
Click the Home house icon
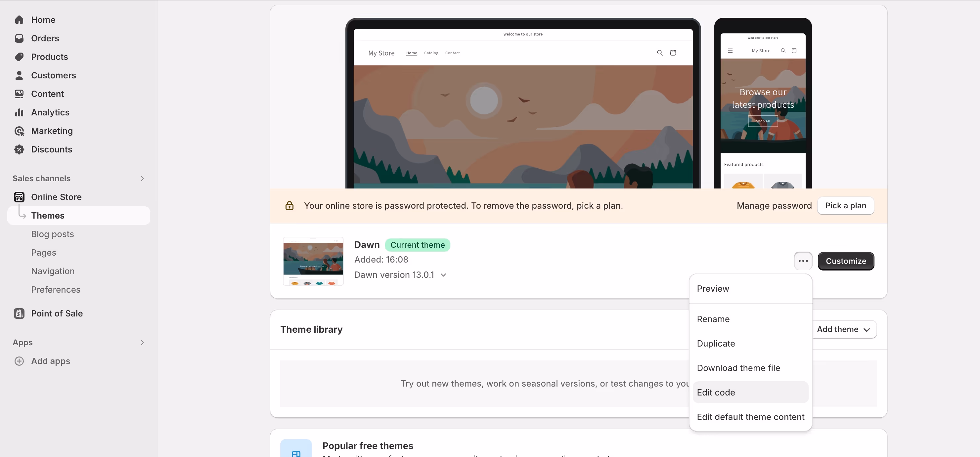click(19, 20)
